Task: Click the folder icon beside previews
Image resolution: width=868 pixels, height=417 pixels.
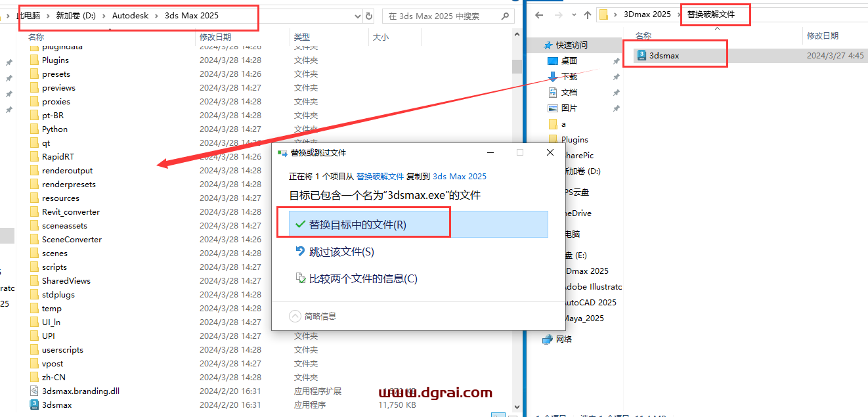Action: [x=34, y=88]
